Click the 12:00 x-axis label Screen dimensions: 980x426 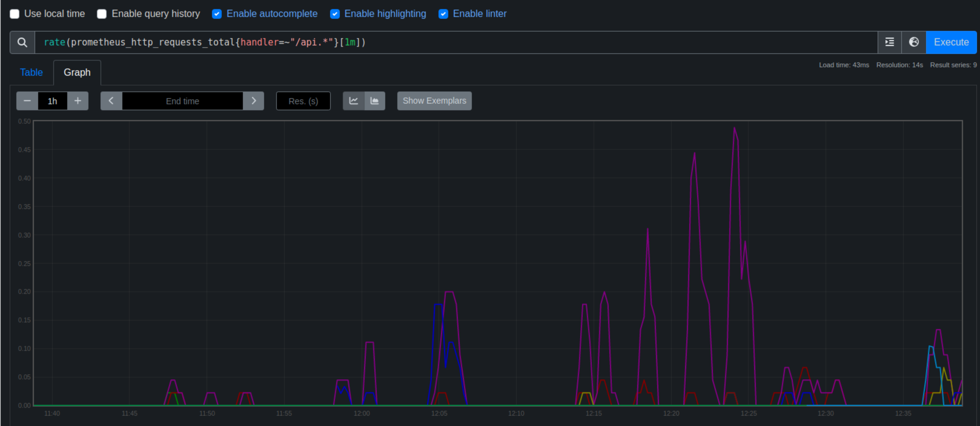click(x=361, y=414)
